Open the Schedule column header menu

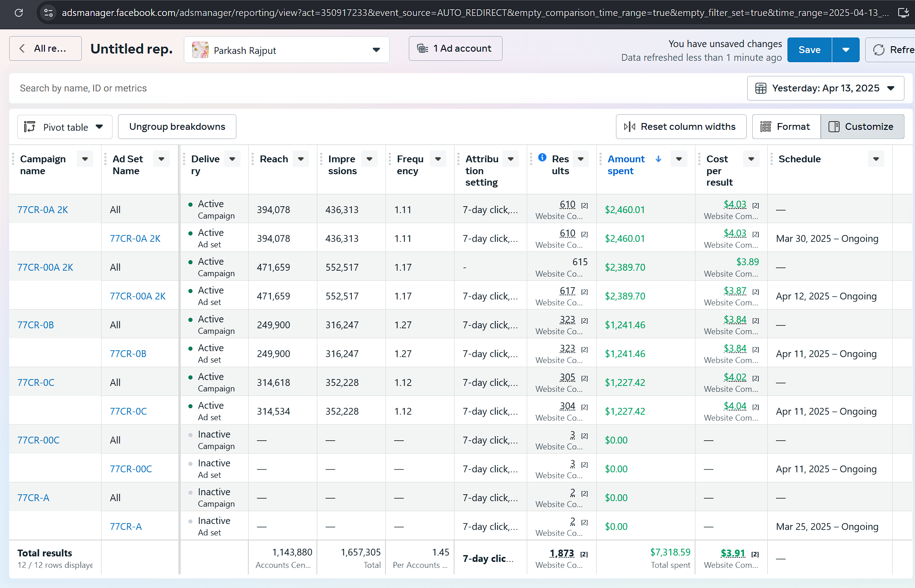(876, 159)
